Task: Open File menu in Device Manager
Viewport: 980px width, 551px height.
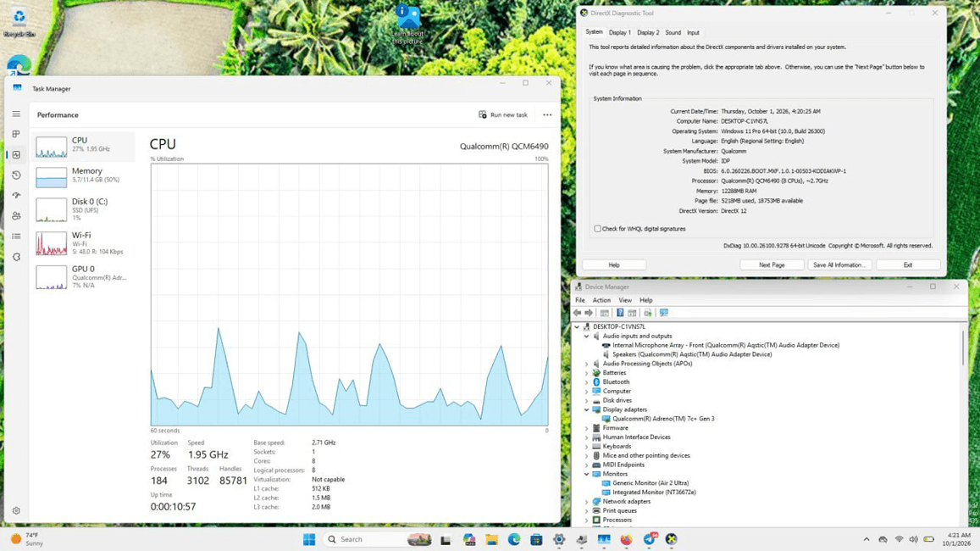Action: point(580,300)
